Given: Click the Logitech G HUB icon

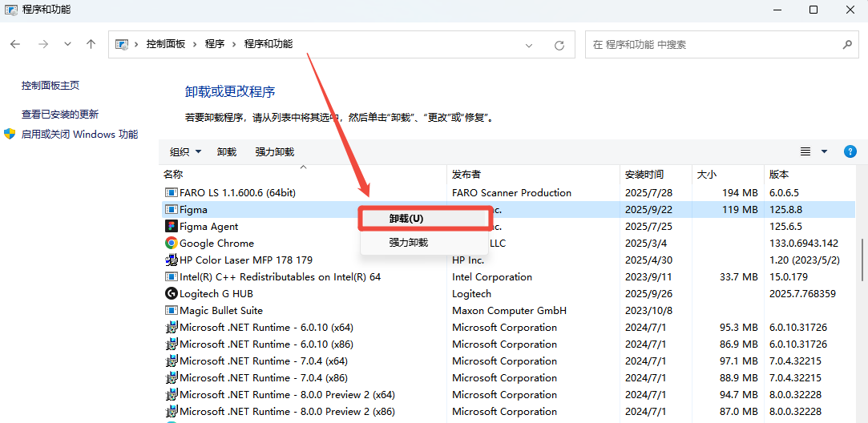Looking at the screenshot, I should 171,294.
